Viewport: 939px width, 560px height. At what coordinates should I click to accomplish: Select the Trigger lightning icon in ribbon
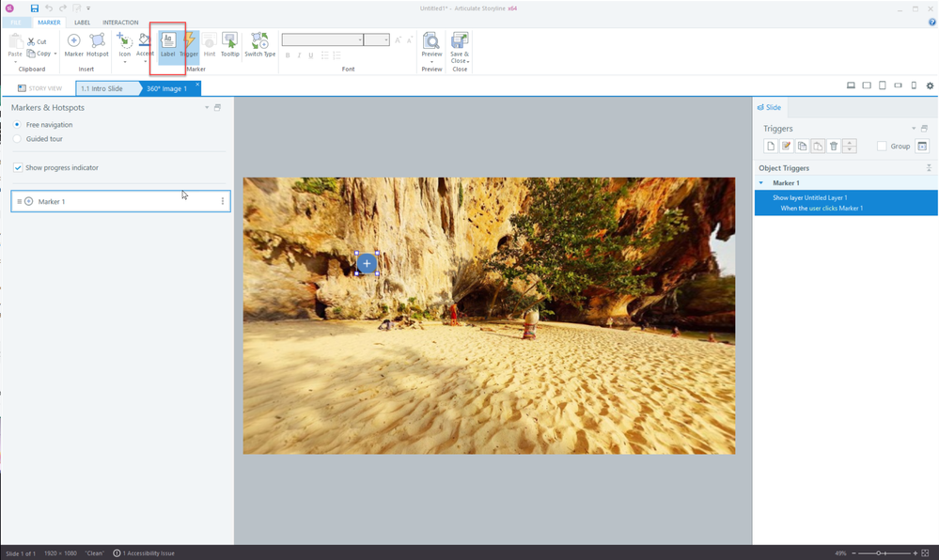pyautogui.click(x=189, y=42)
